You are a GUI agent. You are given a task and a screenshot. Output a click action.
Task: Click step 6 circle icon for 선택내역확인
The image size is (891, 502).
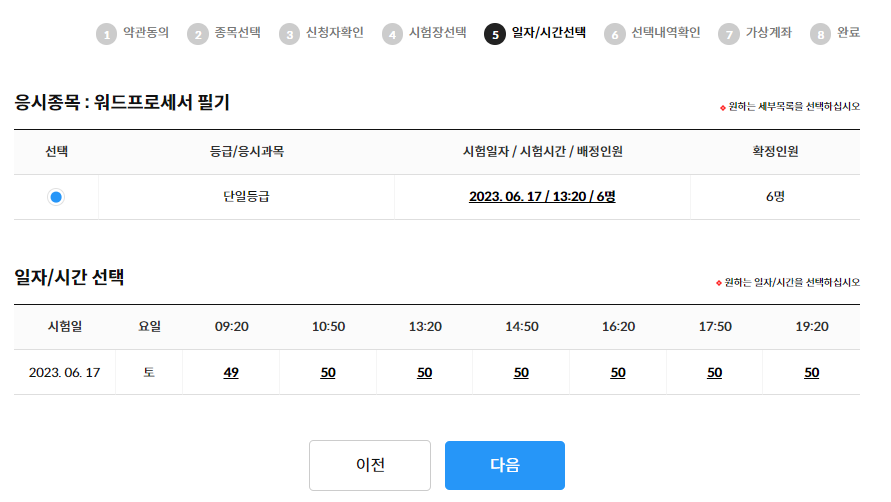tap(614, 34)
